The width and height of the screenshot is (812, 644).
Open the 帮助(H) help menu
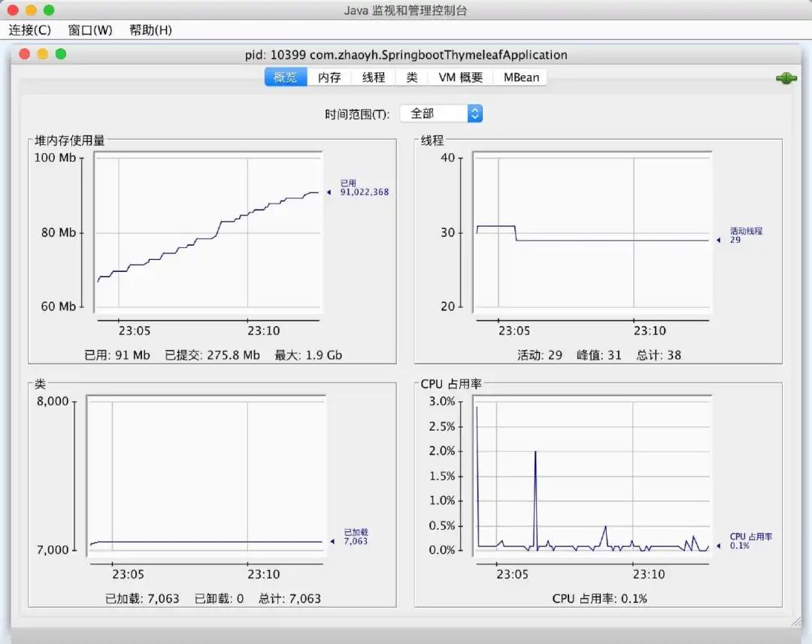(150, 30)
